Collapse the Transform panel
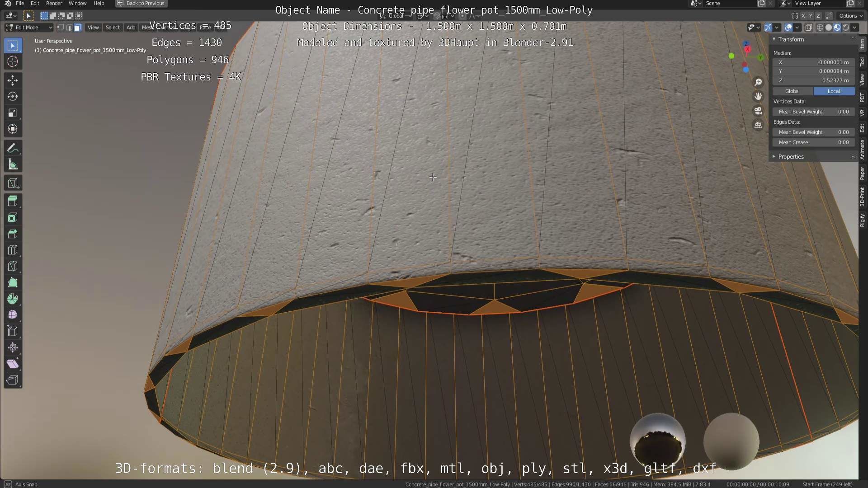The width and height of the screenshot is (868, 488). (x=774, y=39)
